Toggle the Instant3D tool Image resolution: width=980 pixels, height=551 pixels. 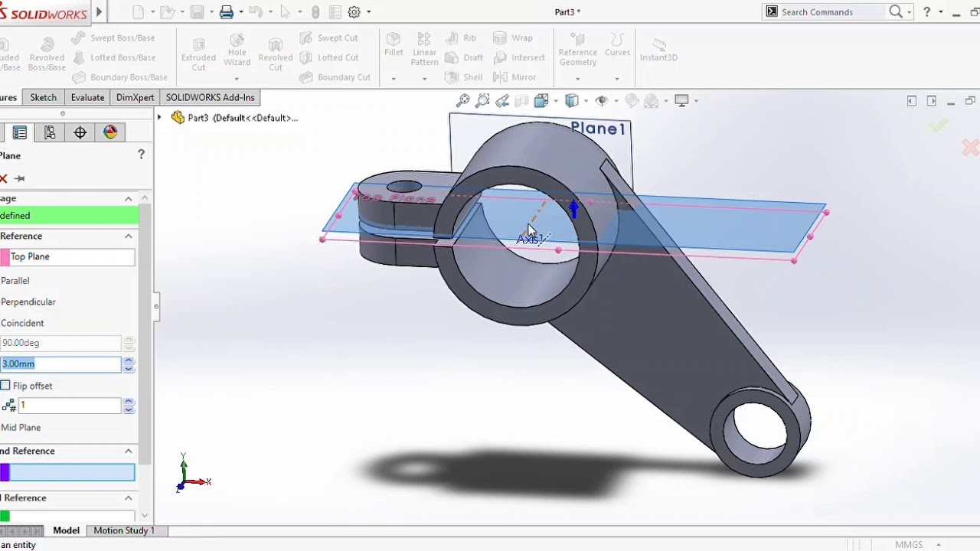tap(658, 47)
